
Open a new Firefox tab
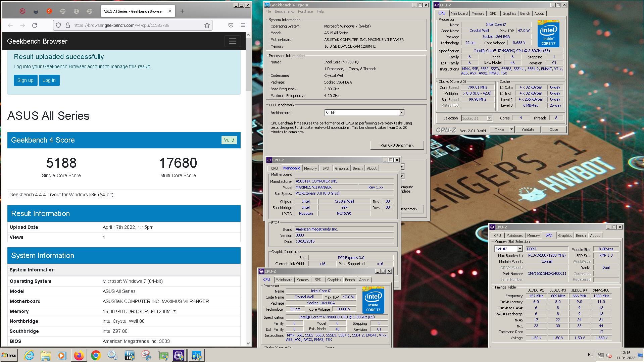(x=182, y=11)
